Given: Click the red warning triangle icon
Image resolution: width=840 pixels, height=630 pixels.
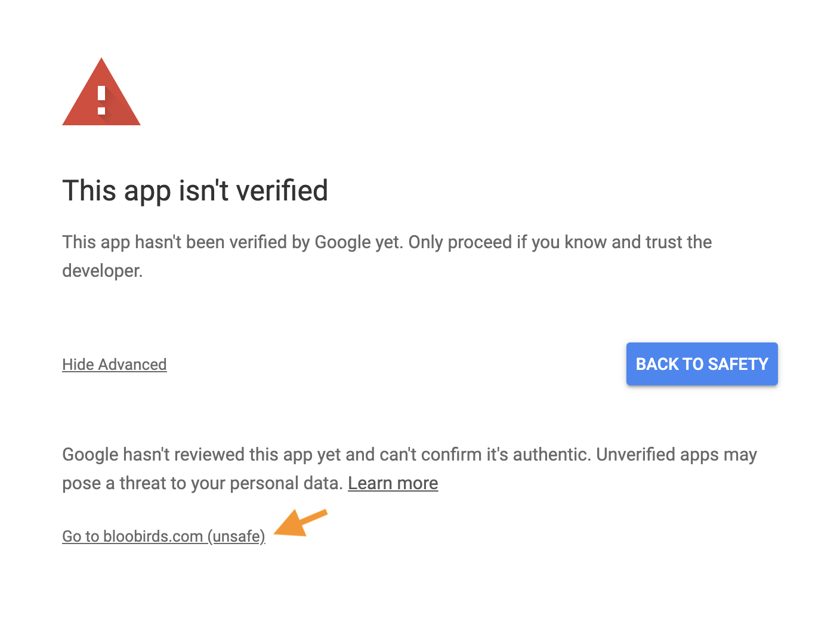Looking at the screenshot, I should coord(101,92).
